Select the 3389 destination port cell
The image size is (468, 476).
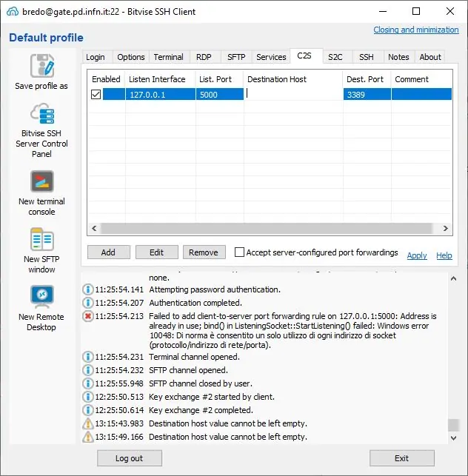pos(367,95)
